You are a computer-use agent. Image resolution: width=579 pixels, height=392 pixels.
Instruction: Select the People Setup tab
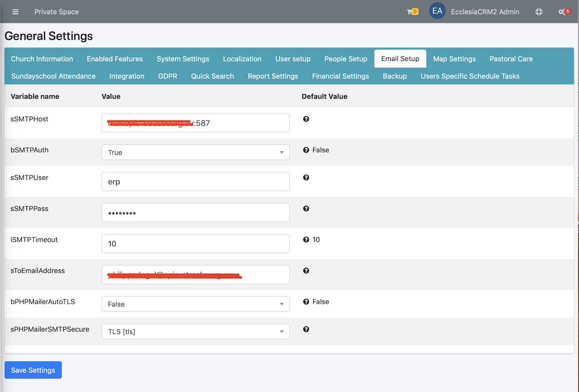click(346, 59)
